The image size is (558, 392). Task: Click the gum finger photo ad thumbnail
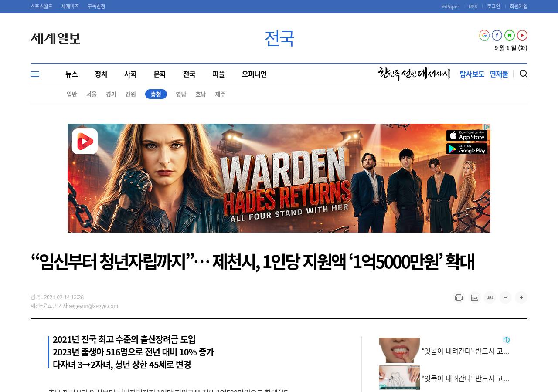[x=399, y=350]
